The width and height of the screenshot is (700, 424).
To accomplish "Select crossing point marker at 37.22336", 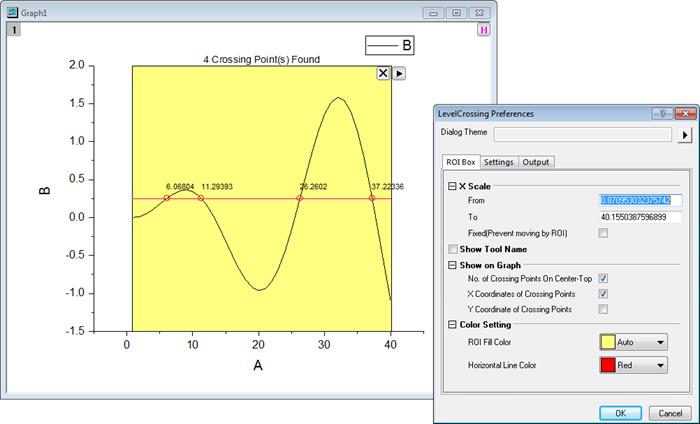I will [x=372, y=198].
